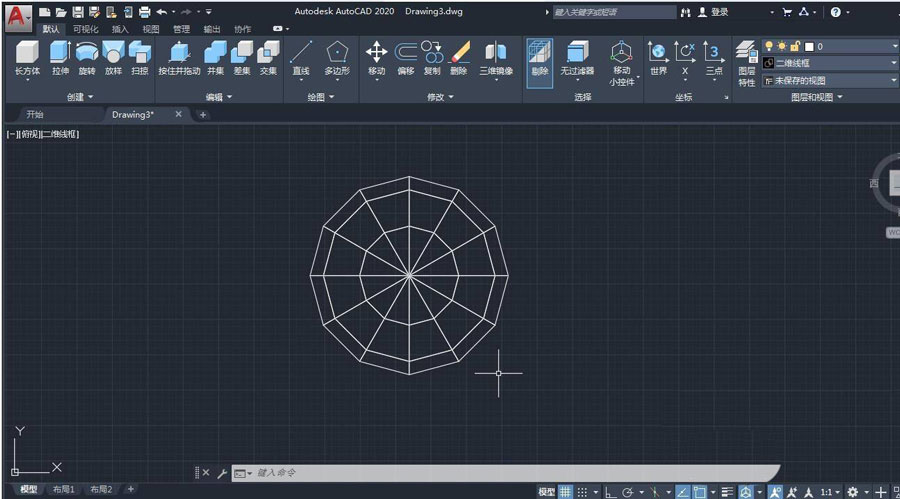Open the 1:1 annotation scale dropdown
The height and width of the screenshot is (499, 900).
pos(830,492)
